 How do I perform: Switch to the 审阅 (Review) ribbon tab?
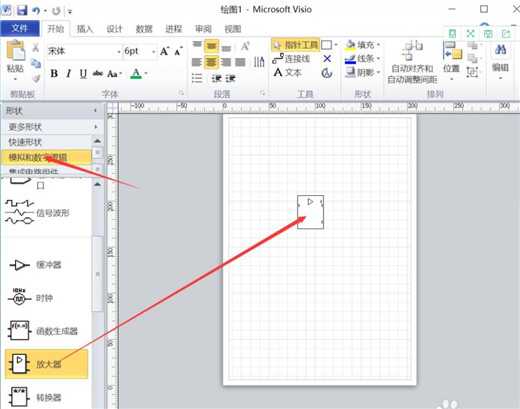203,29
